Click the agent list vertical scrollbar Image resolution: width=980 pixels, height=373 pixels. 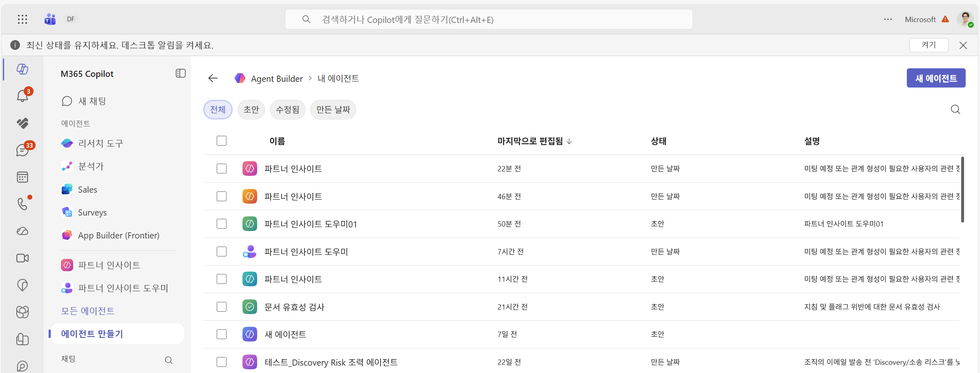click(x=962, y=189)
